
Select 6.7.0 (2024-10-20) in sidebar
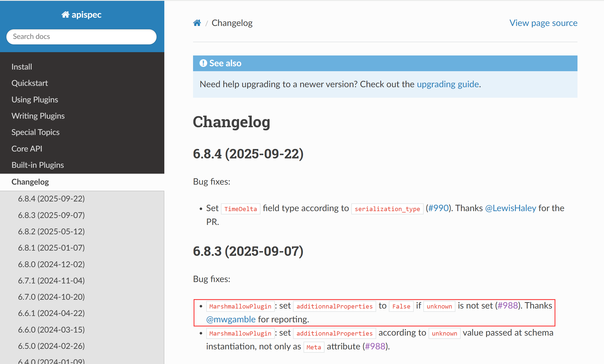51,297
